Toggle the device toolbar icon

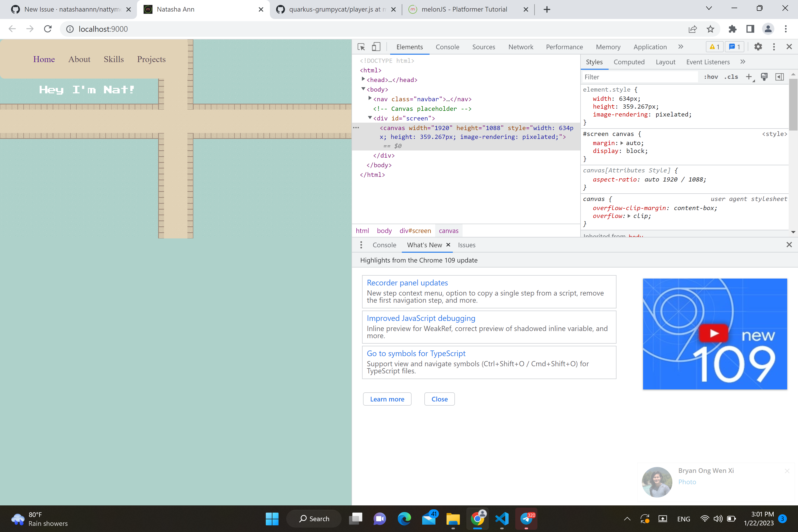click(376, 47)
